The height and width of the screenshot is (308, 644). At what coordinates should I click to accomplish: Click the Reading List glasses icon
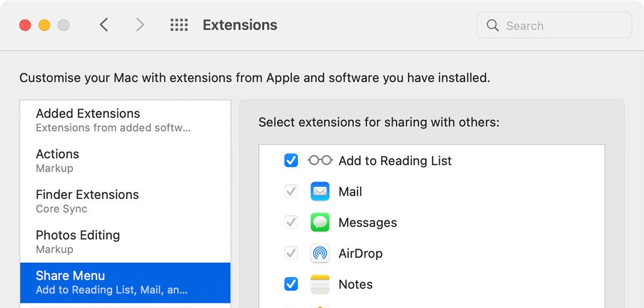coord(320,160)
